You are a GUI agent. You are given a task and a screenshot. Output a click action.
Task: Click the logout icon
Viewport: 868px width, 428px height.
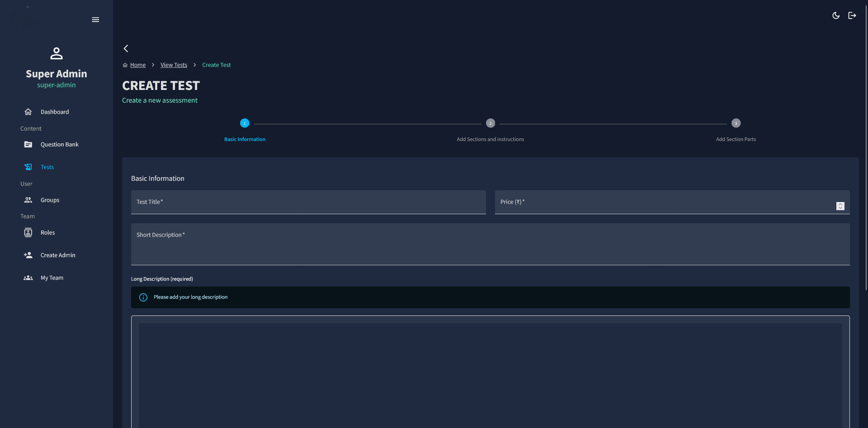click(852, 15)
